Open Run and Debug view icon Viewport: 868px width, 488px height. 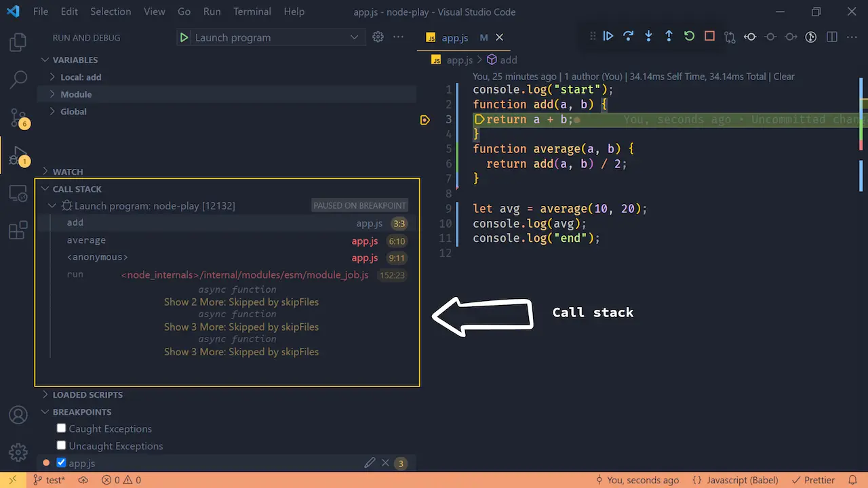tap(18, 156)
